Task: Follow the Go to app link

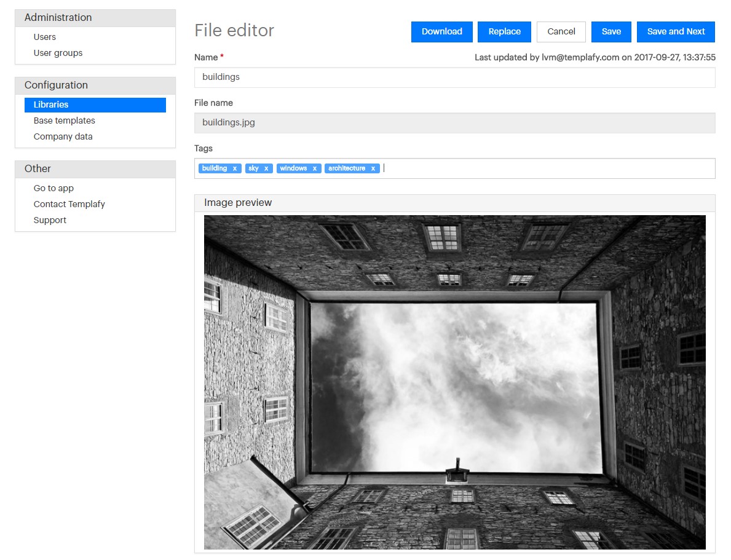Action: click(53, 188)
